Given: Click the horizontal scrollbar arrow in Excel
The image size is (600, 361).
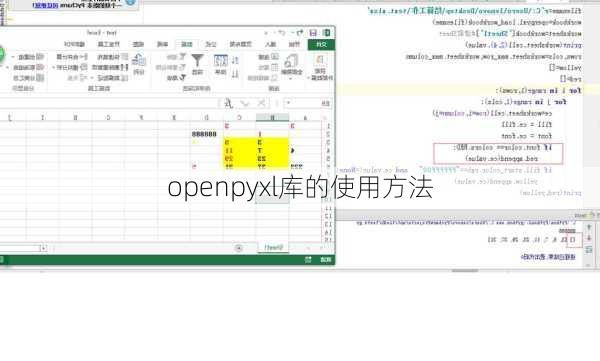Looking at the screenshot, I should pyautogui.click(x=44, y=248).
